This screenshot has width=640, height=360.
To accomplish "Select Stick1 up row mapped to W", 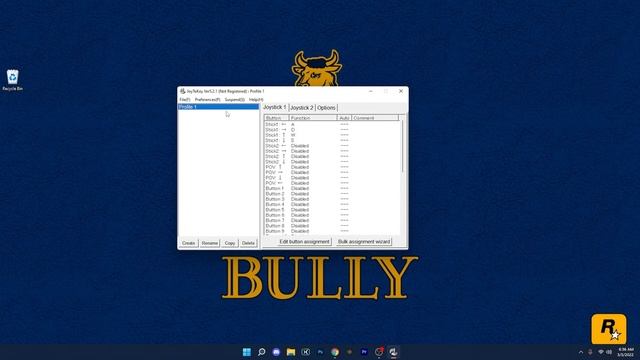I will tap(332, 135).
